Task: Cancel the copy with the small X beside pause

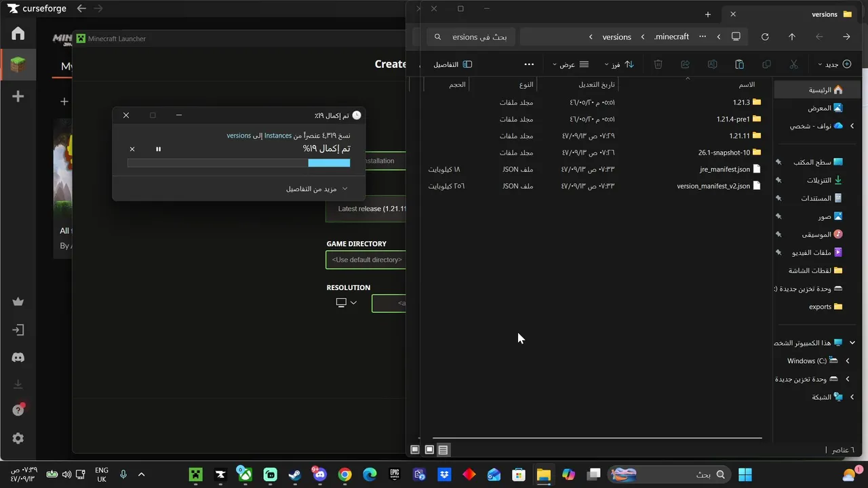Action: coord(132,149)
